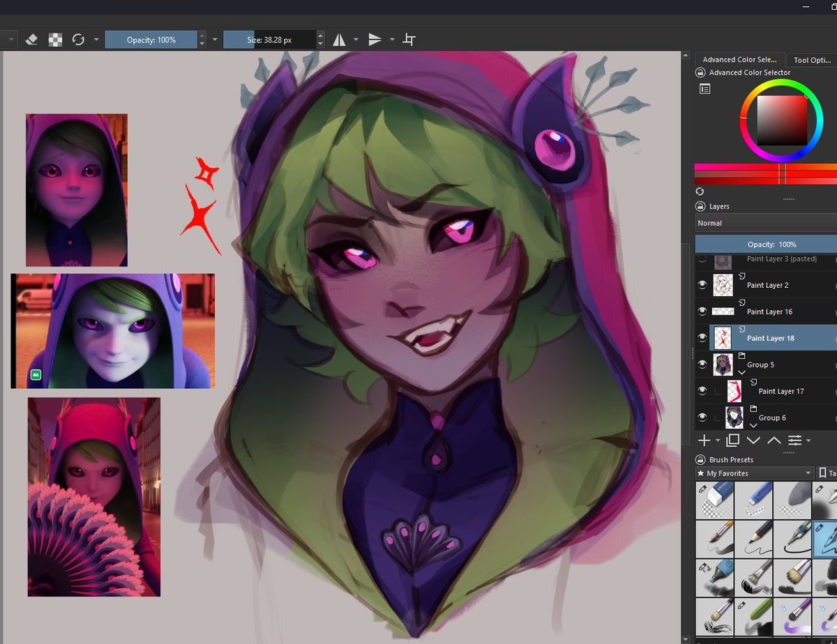Switch to the Advanced Color Selector tab
The width and height of the screenshot is (837, 644).
[x=739, y=60]
